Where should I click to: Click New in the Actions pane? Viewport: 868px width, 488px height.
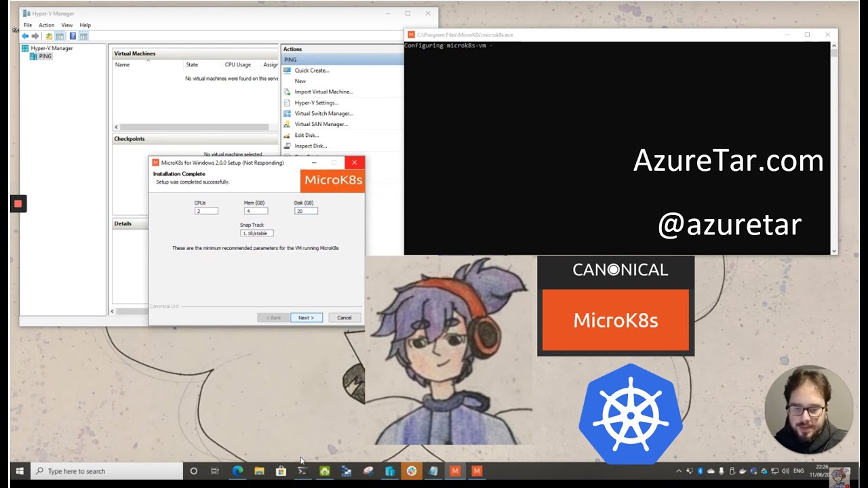coord(300,81)
